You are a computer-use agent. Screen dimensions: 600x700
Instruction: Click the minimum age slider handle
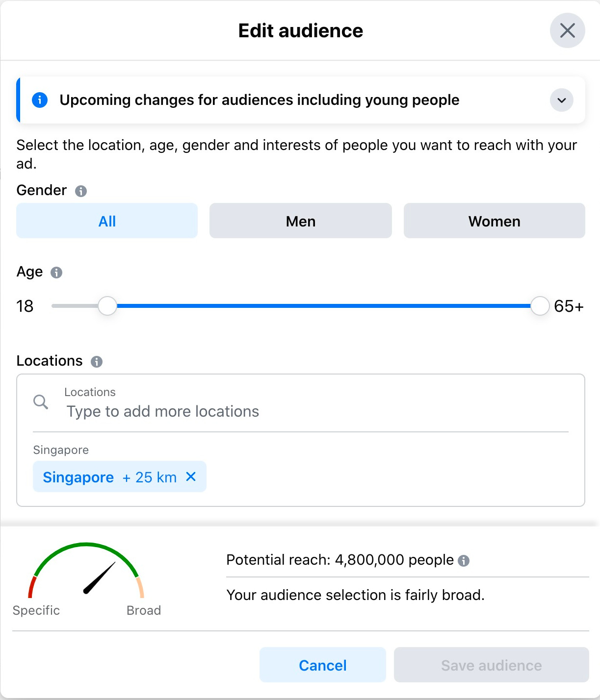click(107, 306)
